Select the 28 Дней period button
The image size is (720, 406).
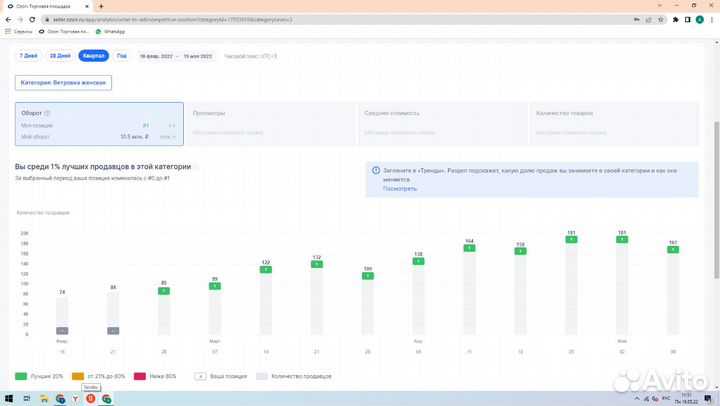[x=60, y=56]
